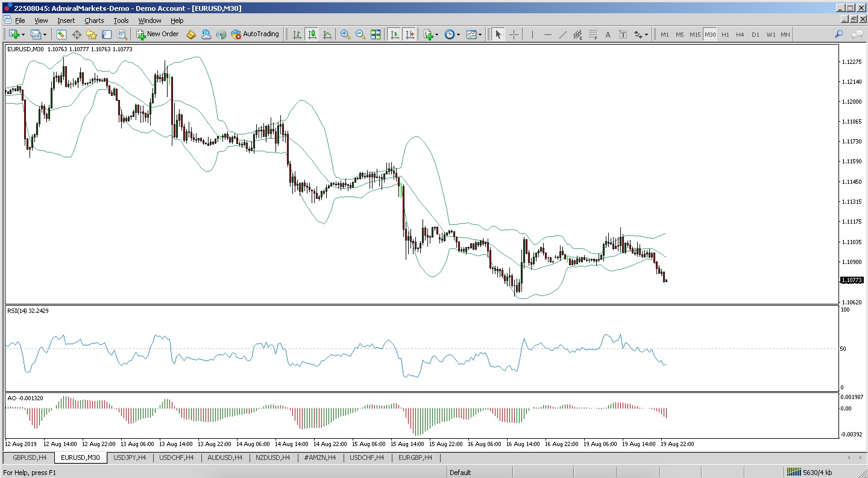Set timeframe to D1
This screenshot has height=478, width=868.
point(755,34)
